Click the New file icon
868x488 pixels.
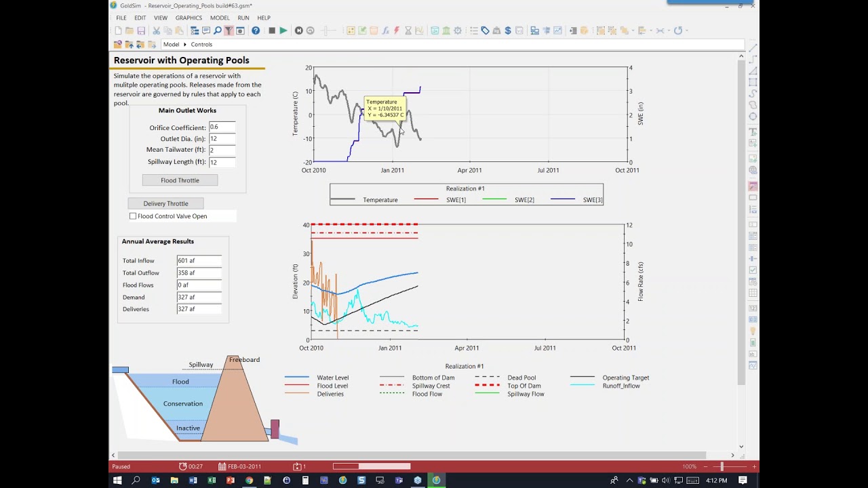coord(118,30)
